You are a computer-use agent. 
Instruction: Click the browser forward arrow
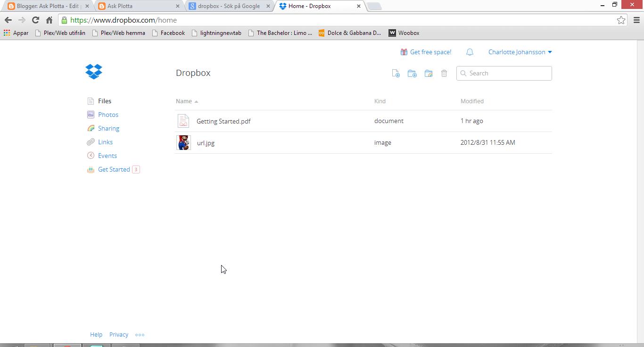22,20
